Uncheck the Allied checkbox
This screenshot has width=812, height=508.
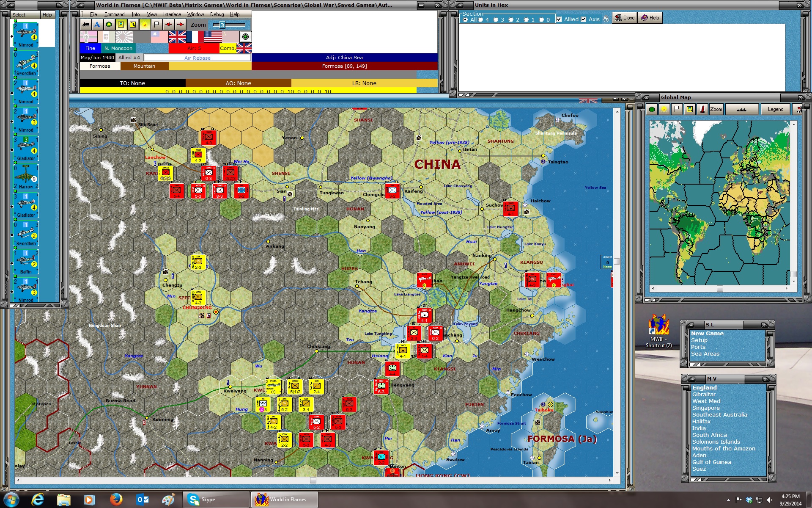click(x=559, y=19)
